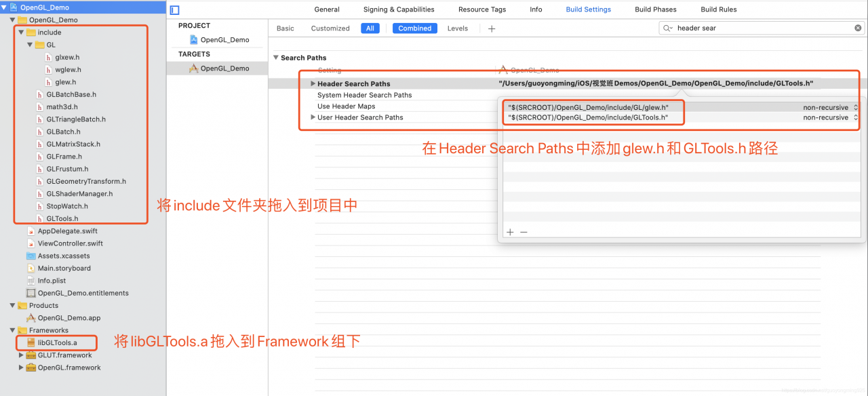
Task: Open the Build Phases tab
Action: (655, 9)
